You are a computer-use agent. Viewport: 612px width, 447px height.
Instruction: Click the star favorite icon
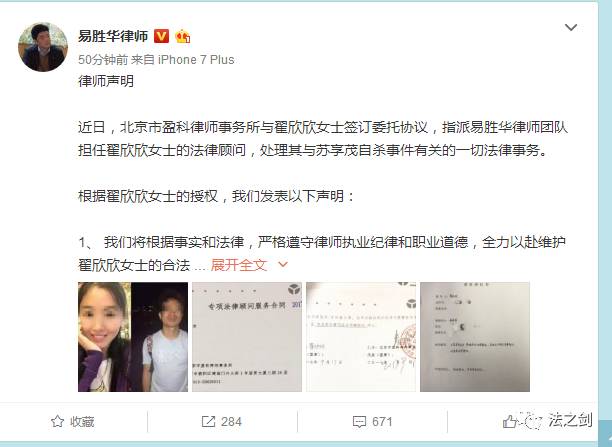[57, 421]
